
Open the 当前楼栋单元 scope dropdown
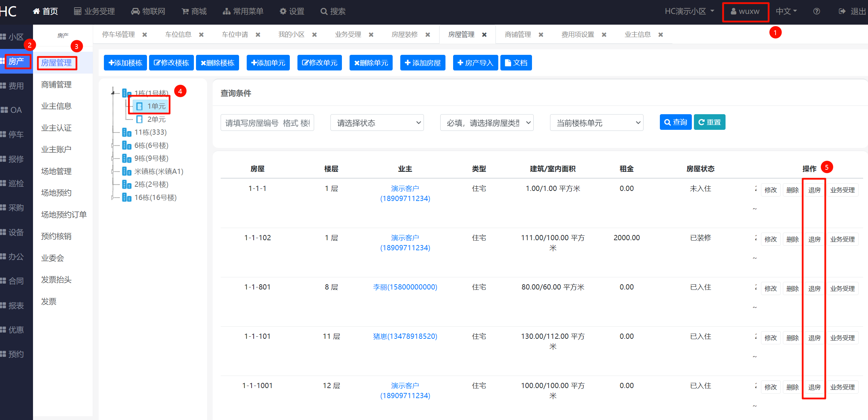coord(597,123)
